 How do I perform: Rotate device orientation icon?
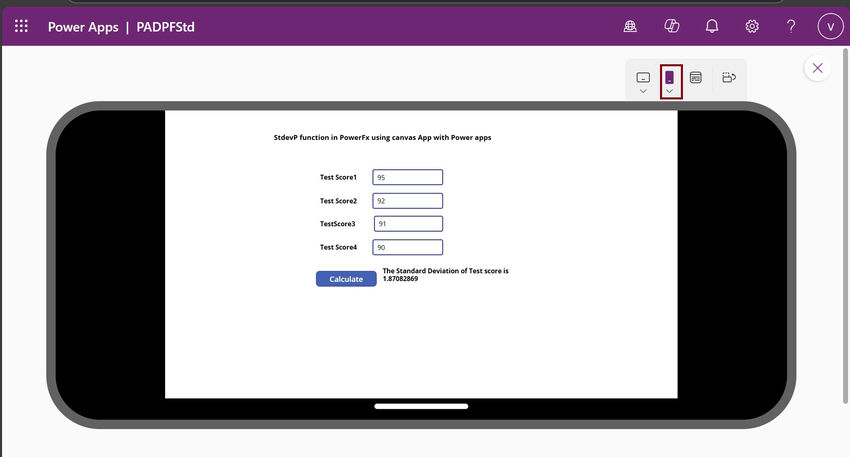[x=729, y=78]
